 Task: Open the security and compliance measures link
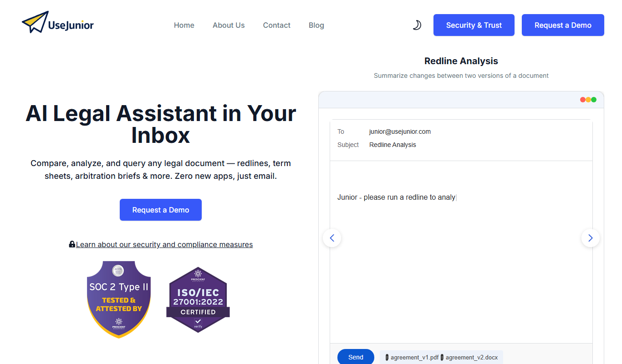164,244
